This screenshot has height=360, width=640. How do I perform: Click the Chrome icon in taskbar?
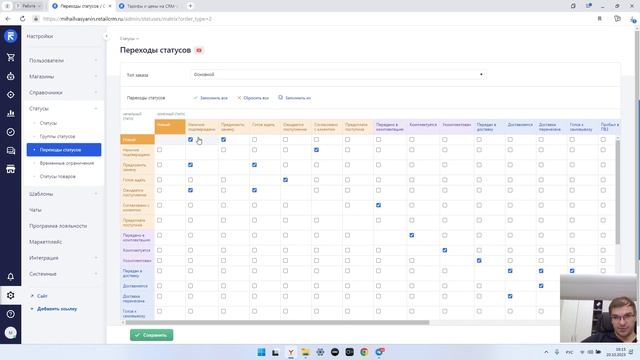[364, 352]
